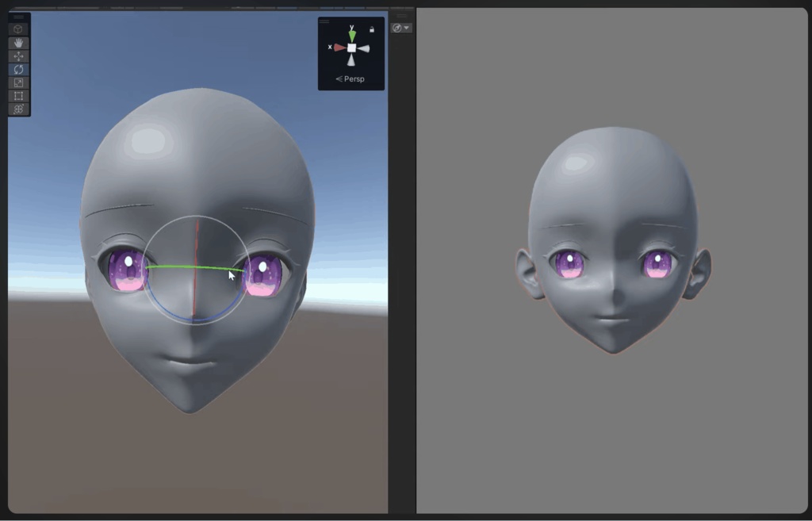Image resolution: width=812 pixels, height=521 pixels.
Task: Click Persp to switch projection mode
Action: [351, 79]
